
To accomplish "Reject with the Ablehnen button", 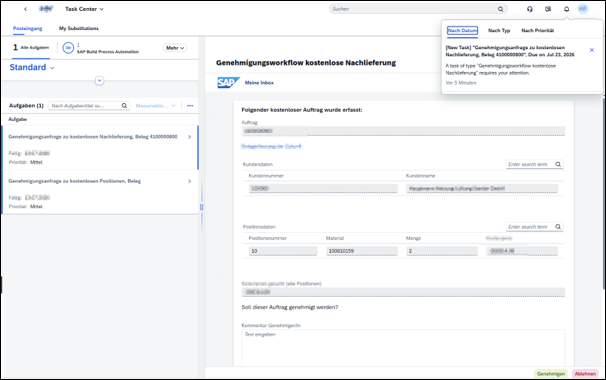I will pos(585,374).
